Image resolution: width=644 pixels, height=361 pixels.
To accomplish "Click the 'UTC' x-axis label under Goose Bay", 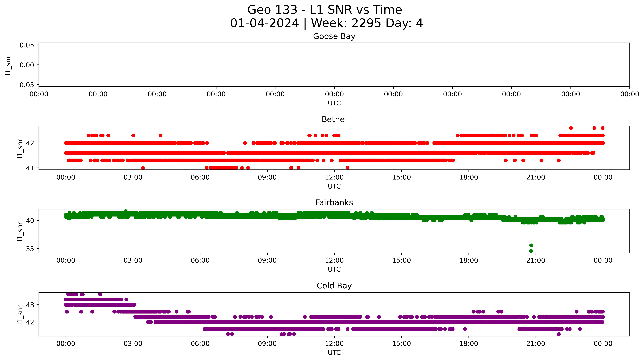I will point(334,103).
